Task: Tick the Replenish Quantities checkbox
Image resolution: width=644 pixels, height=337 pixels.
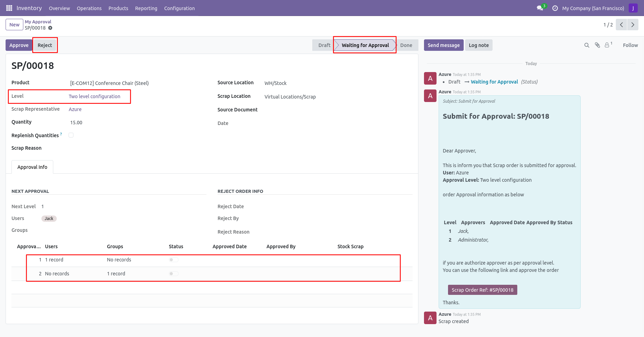Action: click(71, 135)
